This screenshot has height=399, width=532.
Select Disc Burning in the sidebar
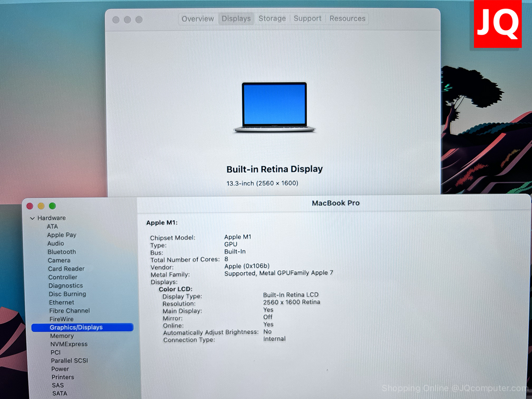67,294
